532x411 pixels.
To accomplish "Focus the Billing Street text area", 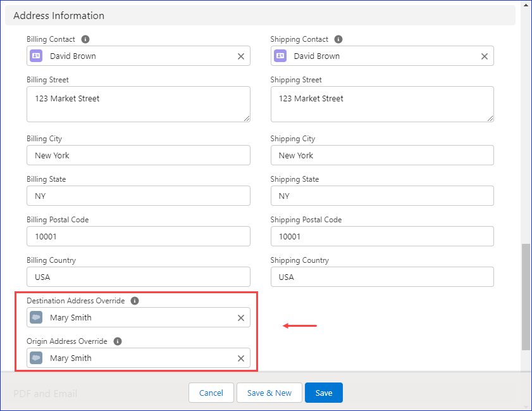I will point(139,104).
